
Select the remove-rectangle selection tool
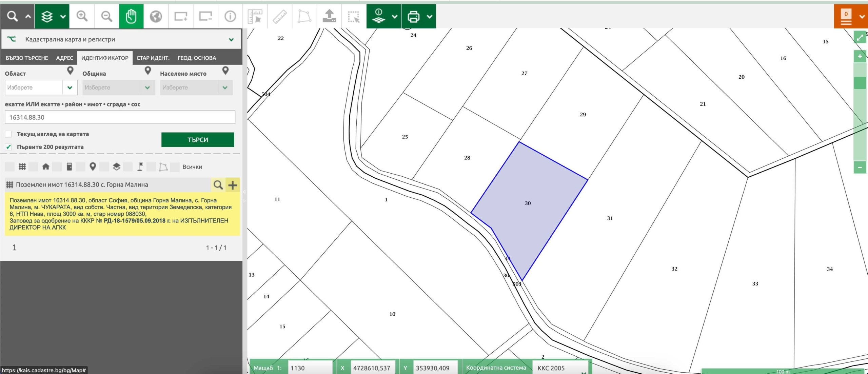[x=205, y=16]
